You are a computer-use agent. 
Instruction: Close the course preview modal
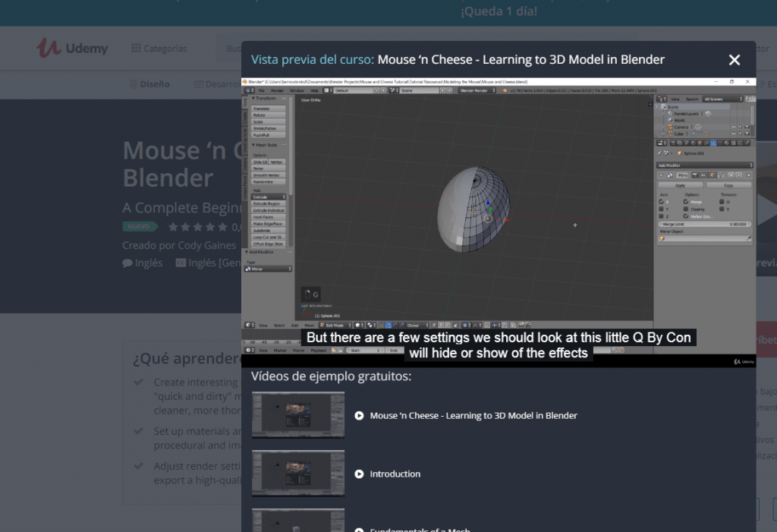(734, 60)
